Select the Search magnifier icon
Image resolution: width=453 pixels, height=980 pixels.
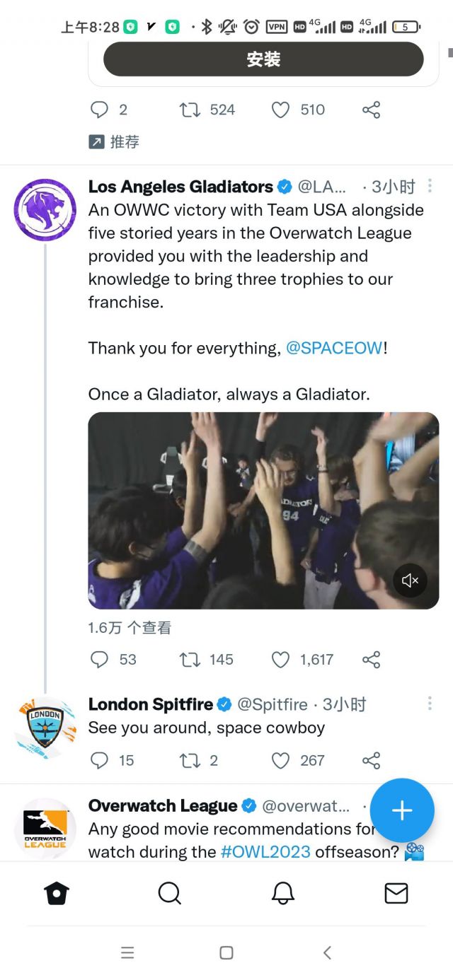point(170,893)
